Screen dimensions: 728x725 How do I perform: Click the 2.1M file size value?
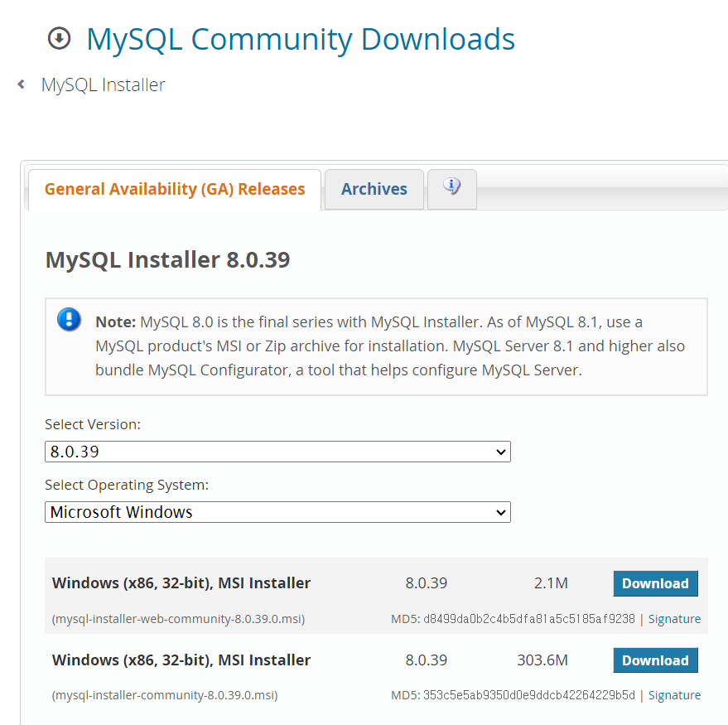(551, 582)
